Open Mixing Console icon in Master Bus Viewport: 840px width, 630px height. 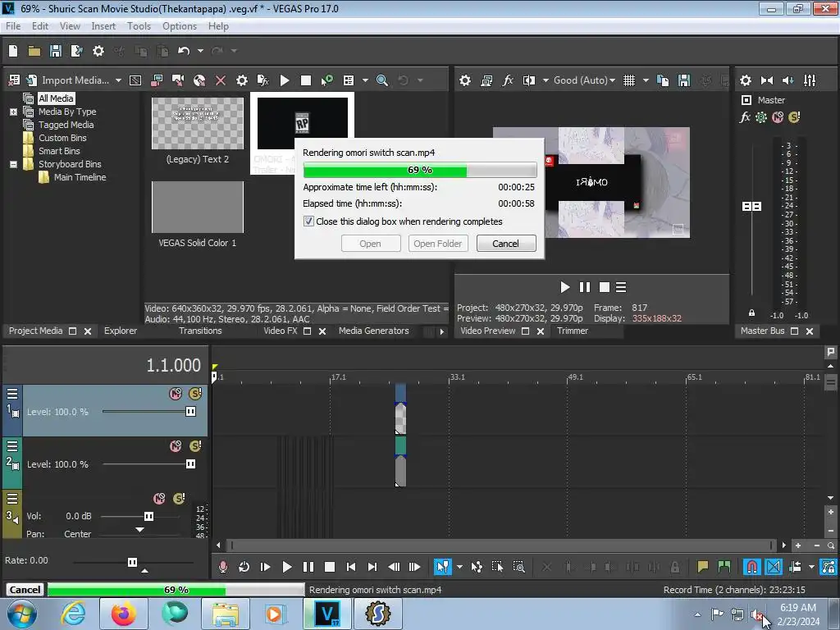click(x=810, y=80)
